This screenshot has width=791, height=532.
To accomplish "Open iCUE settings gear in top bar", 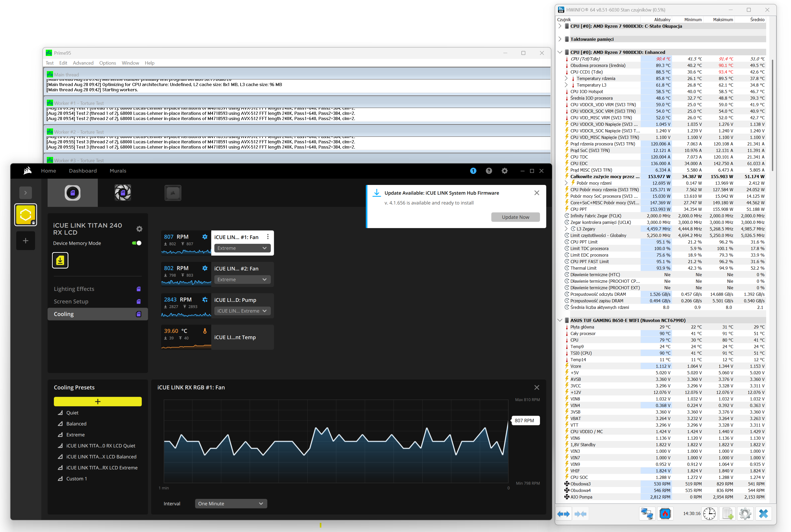I will pos(505,171).
